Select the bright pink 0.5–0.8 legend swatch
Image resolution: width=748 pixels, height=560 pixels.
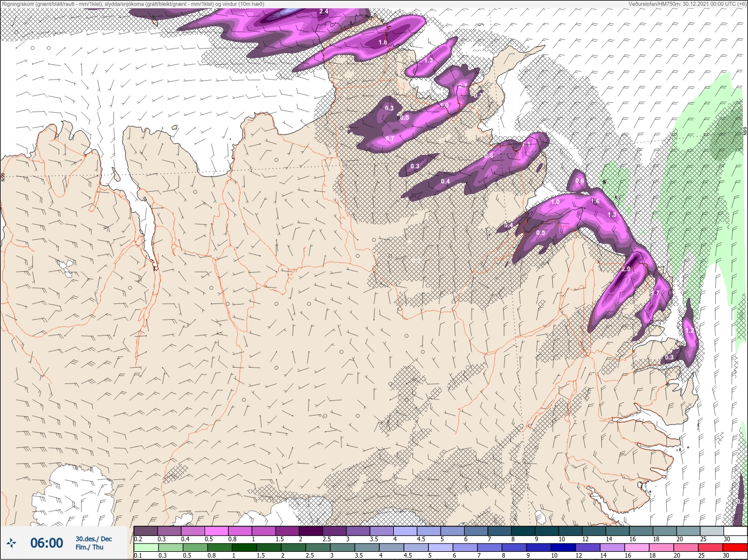[x=217, y=531]
